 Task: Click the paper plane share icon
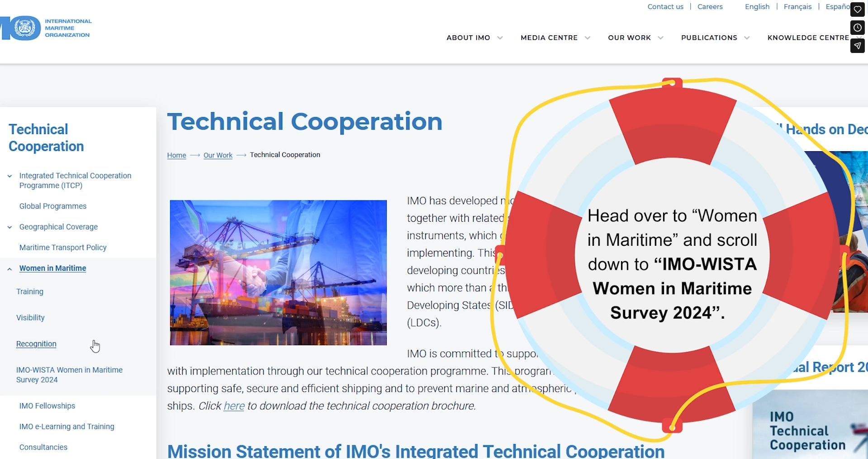(x=857, y=46)
